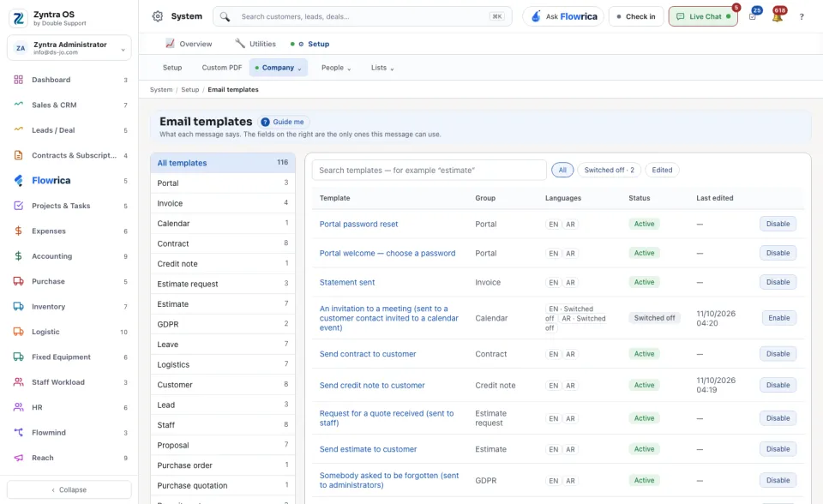Click the Flowrica logo in sidebar
The width and height of the screenshot is (823, 504).
pyautogui.click(x=18, y=181)
